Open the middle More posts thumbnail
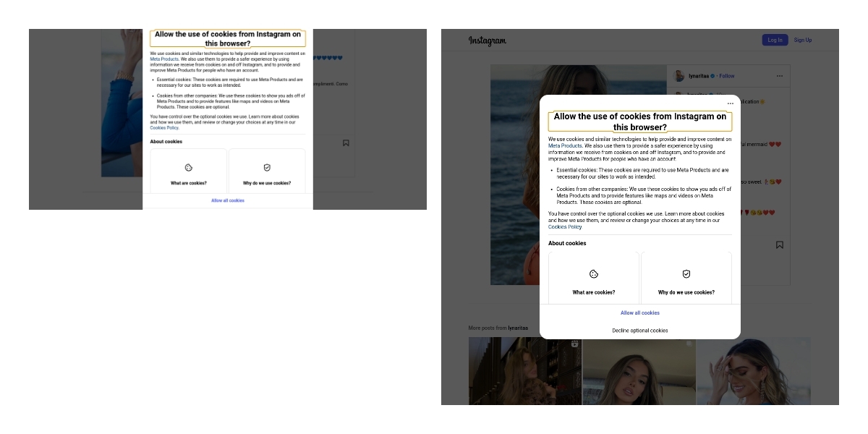This screenshot has height=434, width=868. click(x=639, y=371)
